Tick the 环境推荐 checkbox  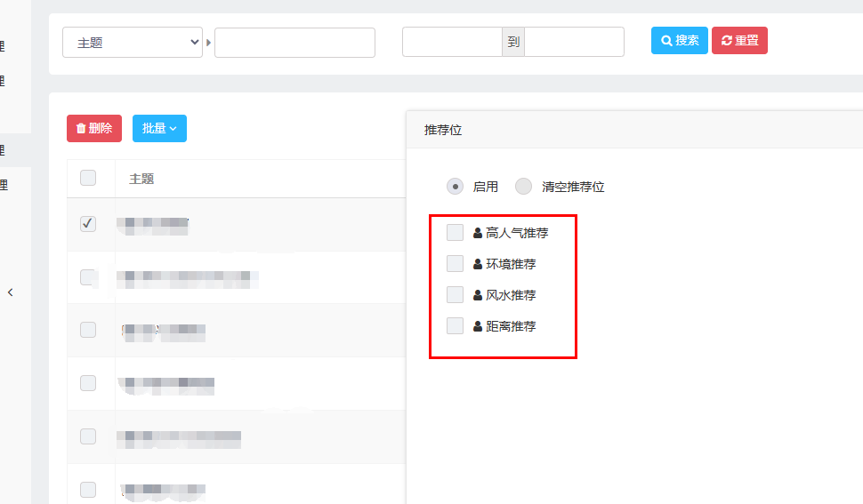coord(455,264)
